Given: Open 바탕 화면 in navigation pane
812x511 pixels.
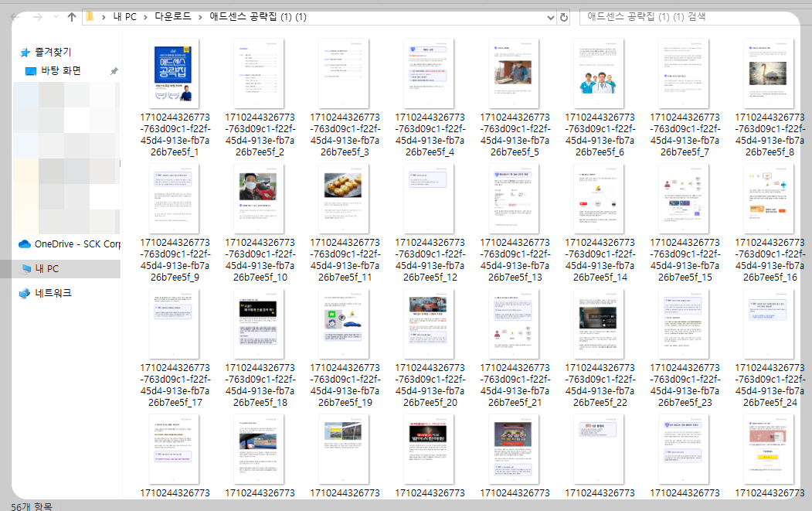Looking at the screenshot, I should pyautogui.click(x=61, y=70).
